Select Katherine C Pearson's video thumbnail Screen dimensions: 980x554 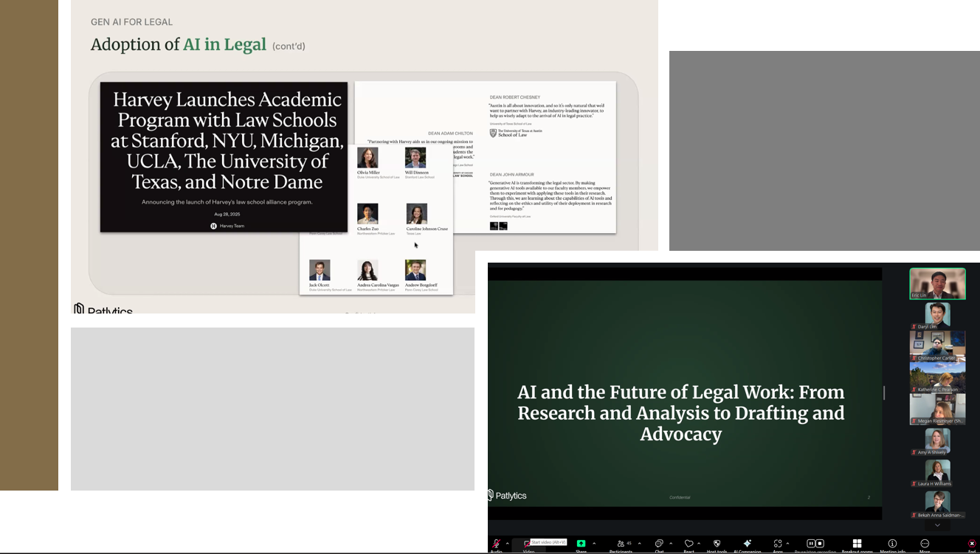(937, 378)
